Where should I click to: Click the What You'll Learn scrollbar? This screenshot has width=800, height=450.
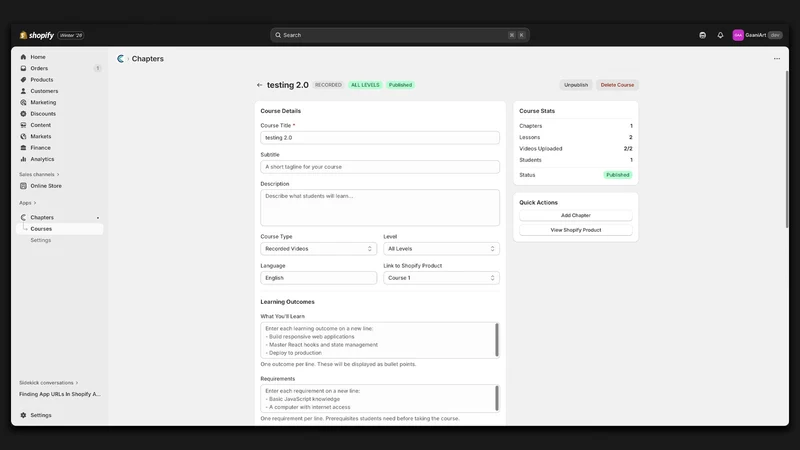pyautogui.click(x=497, y=340)
